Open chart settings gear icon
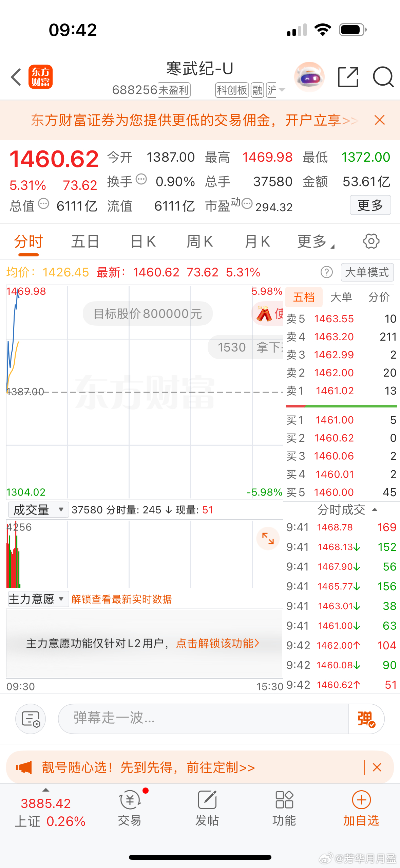400x868 pixels. click(x=371, y=241)
